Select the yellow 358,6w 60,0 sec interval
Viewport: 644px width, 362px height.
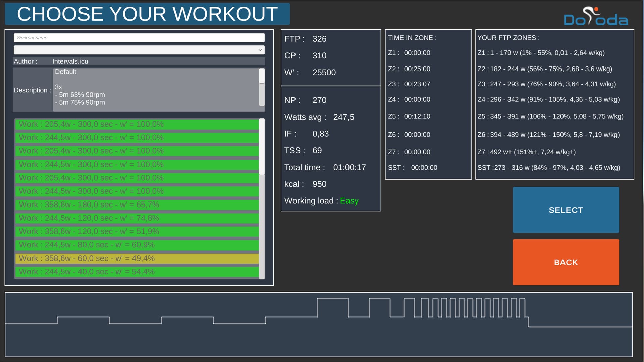click(137, 259)
